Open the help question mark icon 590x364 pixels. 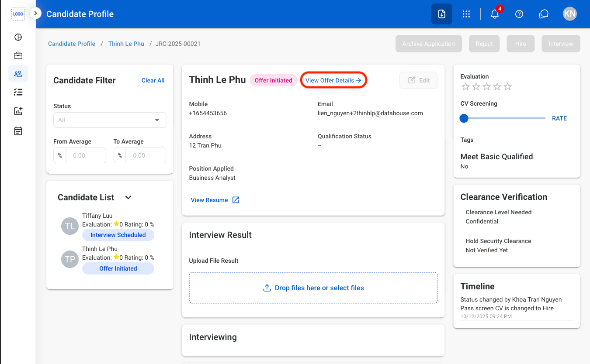point(519,14)
